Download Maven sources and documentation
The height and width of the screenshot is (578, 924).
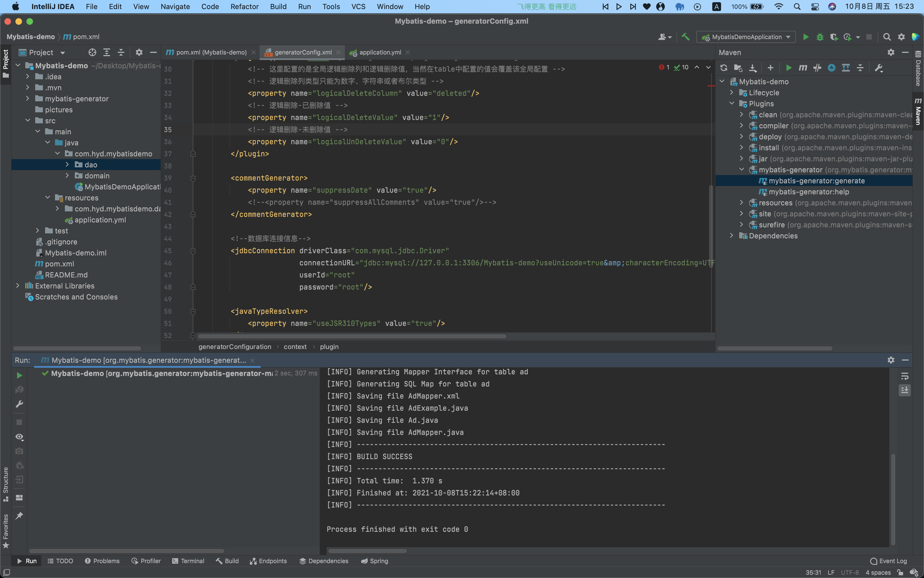pos(753,68)
